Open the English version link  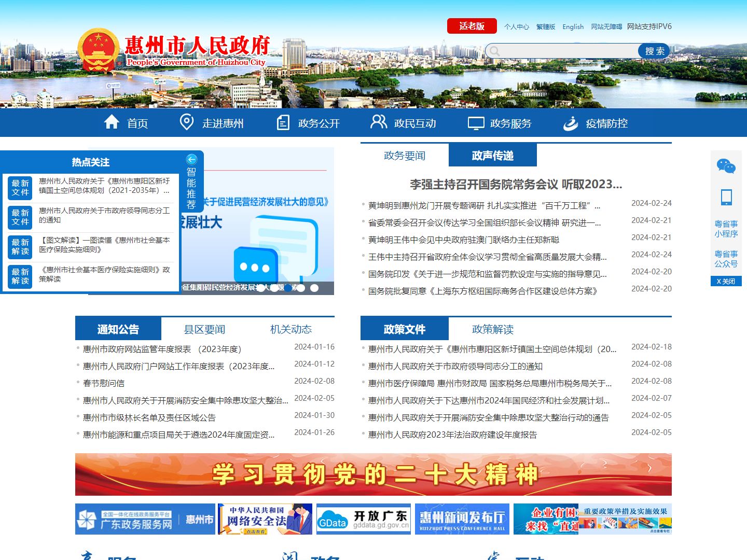coord(573,26)
